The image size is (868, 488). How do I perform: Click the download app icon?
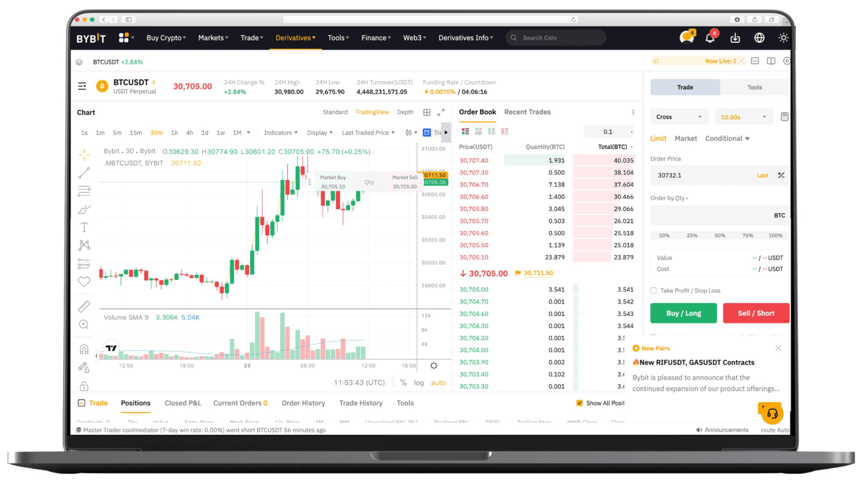[735, 38]
